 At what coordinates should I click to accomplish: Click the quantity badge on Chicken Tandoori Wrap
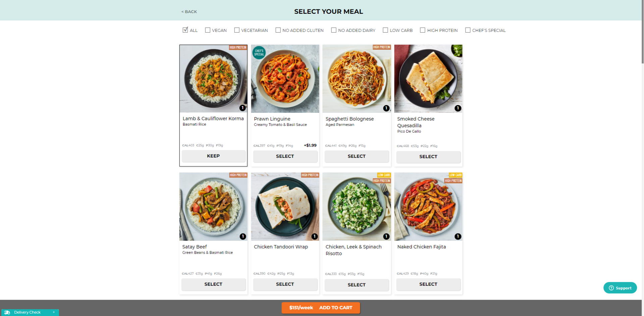coord(315,236)
